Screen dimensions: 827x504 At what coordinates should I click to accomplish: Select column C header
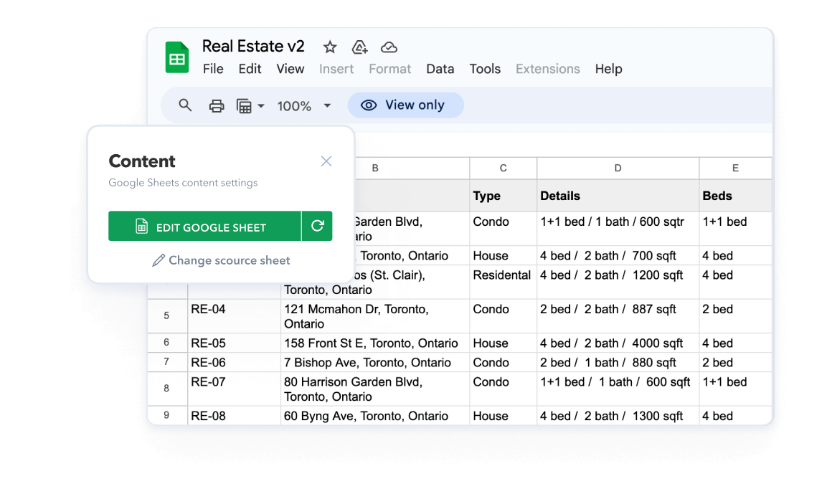pos(504,168)
